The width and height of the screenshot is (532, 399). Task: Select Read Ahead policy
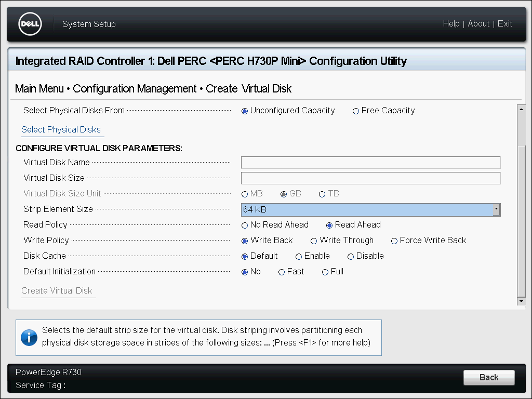[x=329, y=225]
